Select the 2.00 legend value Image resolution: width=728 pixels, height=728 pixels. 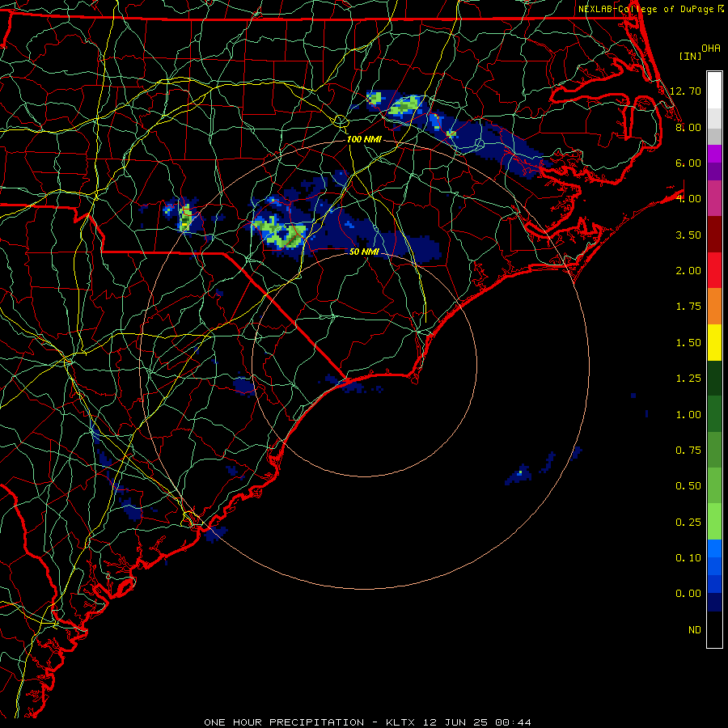pyautogui.click(x=688, y=271)
